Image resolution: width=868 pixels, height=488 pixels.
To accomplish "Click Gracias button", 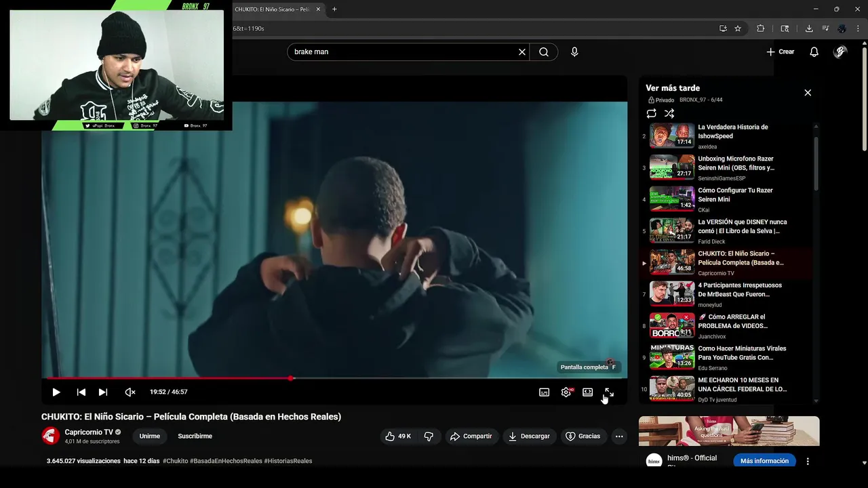I will click(x=583, y=436).
